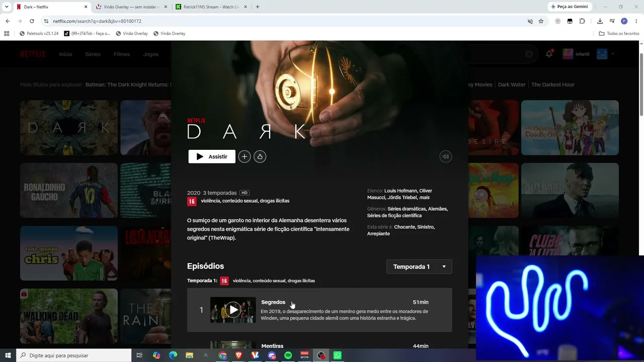Screen dimensions: 644x362
Task: Open Batman: The Dark Knight Returns suggestion
Action: tap(128, 84)
